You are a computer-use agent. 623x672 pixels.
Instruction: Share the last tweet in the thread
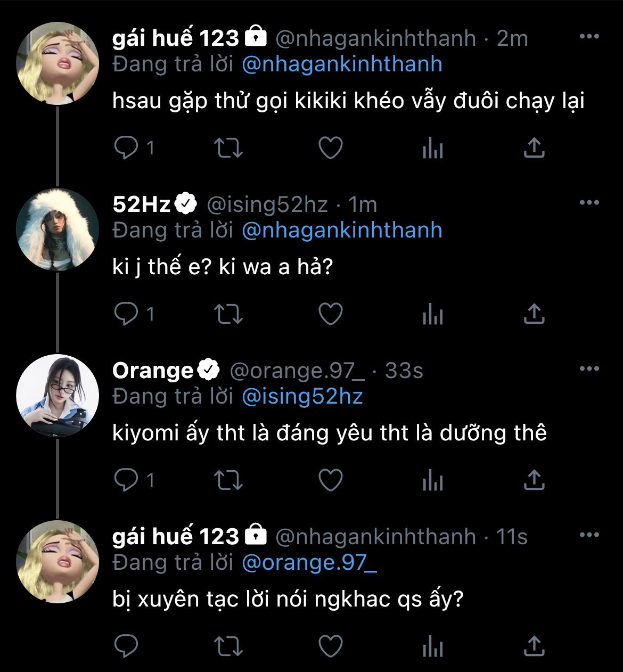(534, 646)
